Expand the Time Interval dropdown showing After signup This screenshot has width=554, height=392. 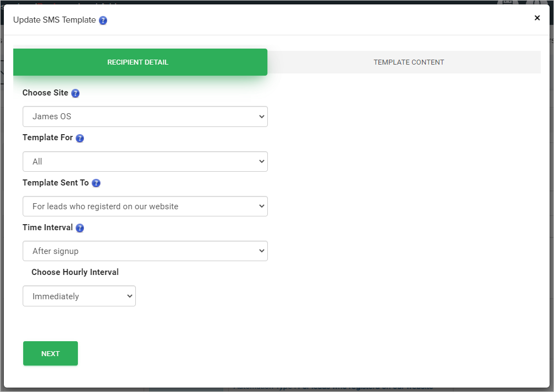pyautogui.click(x=145, y=251)
